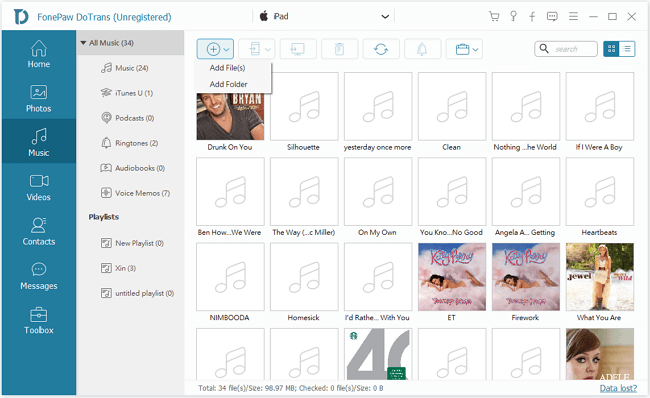Image resolution: width=650 pixels, height=398 pixels.
Task: Expand the iPad device dropdown
Action: click(385, 17)
